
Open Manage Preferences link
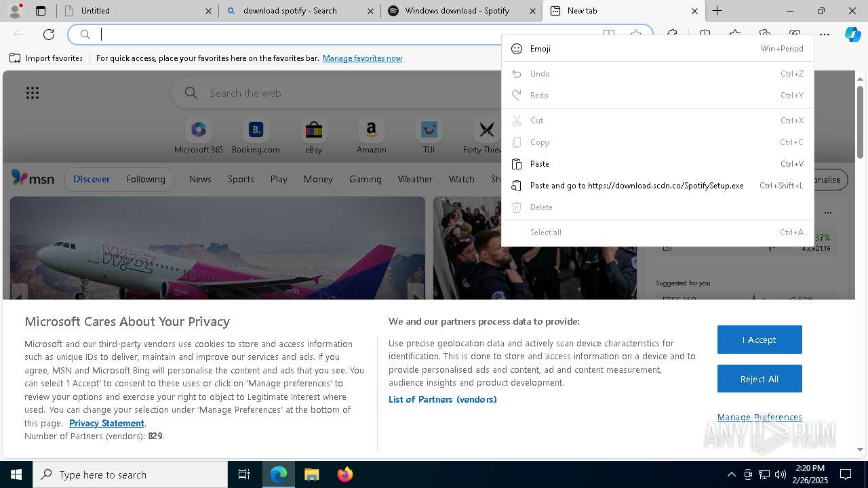point(759,417)
